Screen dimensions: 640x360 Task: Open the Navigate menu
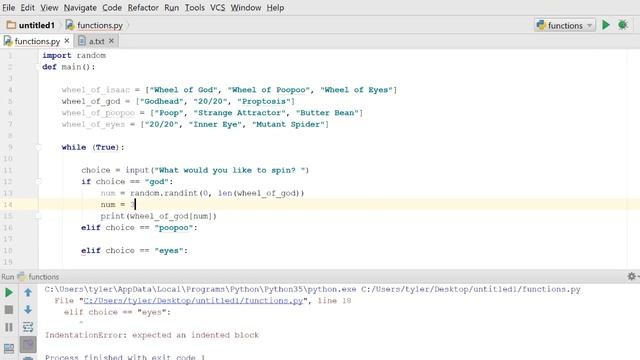[x=80, y=8]
